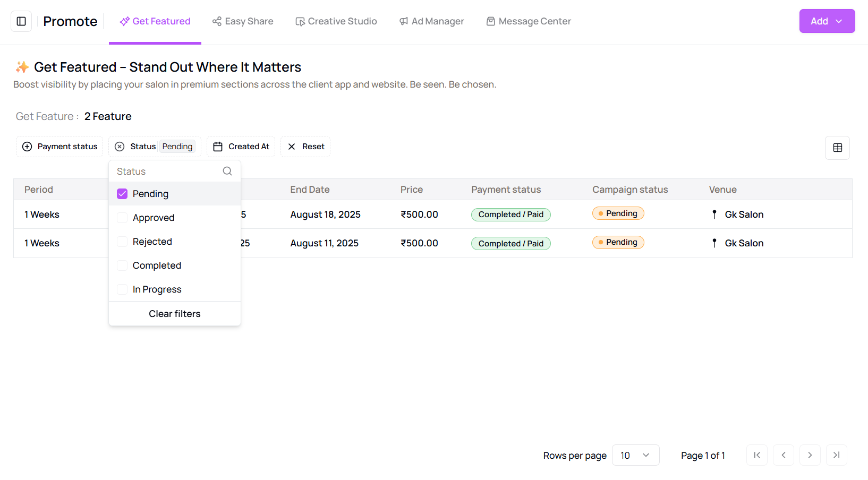Go to the previous page
Image resolution: width=868 pixels, height=480 pixels.
(784, 455)
